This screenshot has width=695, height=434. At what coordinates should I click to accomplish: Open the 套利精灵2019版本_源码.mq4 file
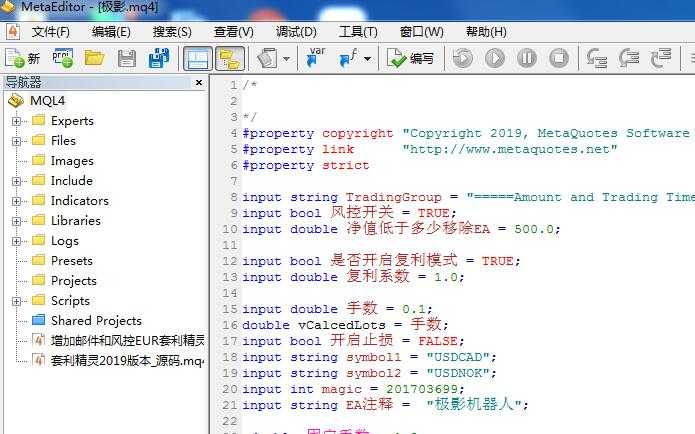pos(127,360)
